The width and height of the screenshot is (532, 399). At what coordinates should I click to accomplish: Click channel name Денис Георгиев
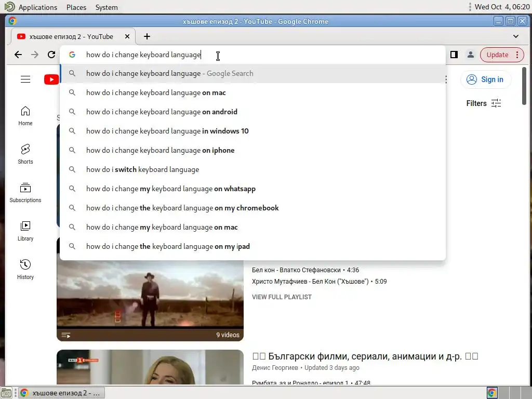click(x=275, y=368)
